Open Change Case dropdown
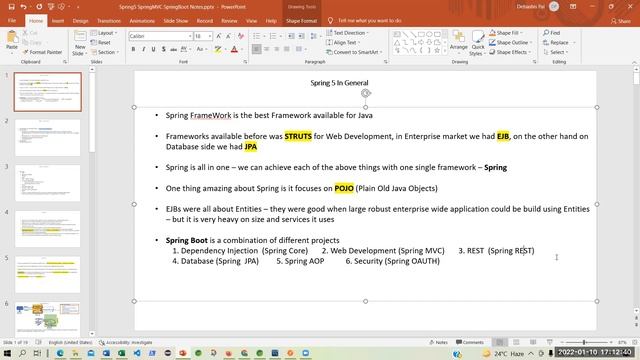Screen dimensions: 640x360 201,49
